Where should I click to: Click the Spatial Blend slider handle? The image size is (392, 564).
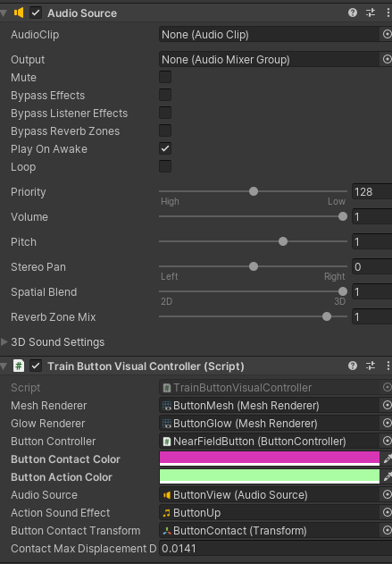pos(343,291)
